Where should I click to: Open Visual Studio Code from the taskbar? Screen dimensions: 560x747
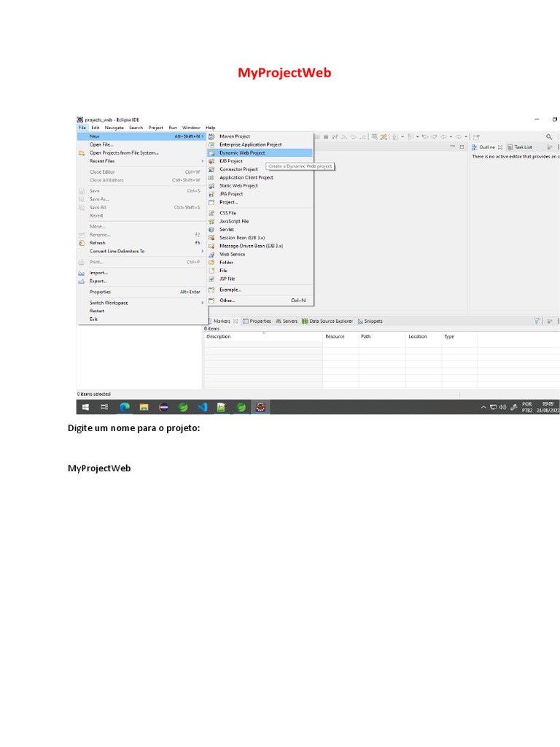point(203,407)
